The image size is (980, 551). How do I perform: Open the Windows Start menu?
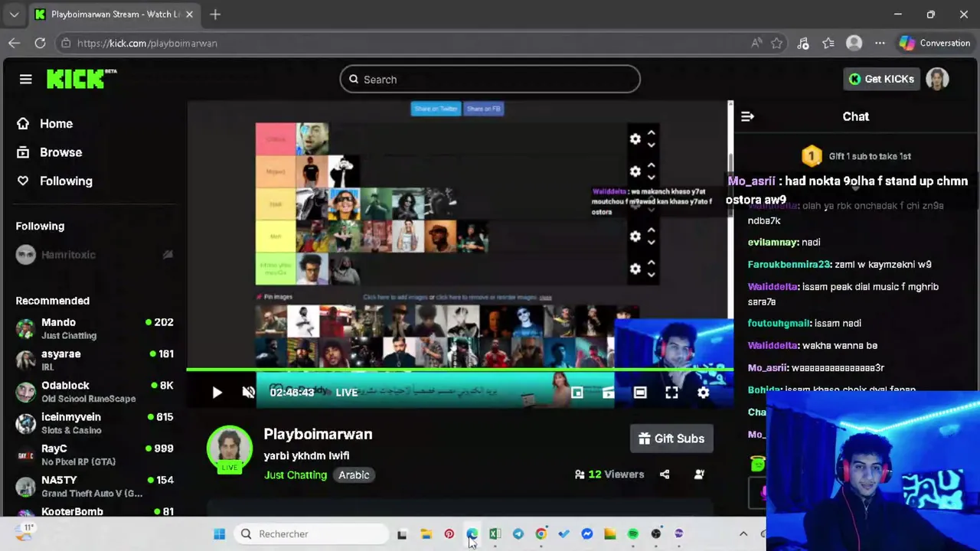[x=219, y=534]
